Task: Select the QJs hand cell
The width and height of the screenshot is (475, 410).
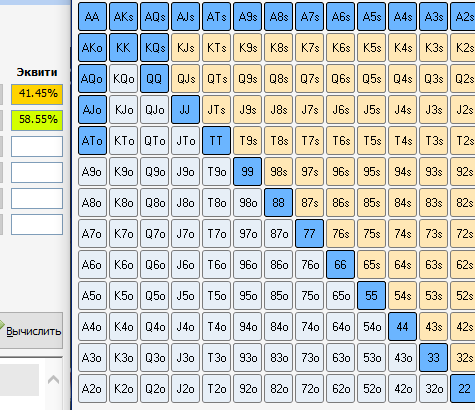Action: tap(185, 78)
